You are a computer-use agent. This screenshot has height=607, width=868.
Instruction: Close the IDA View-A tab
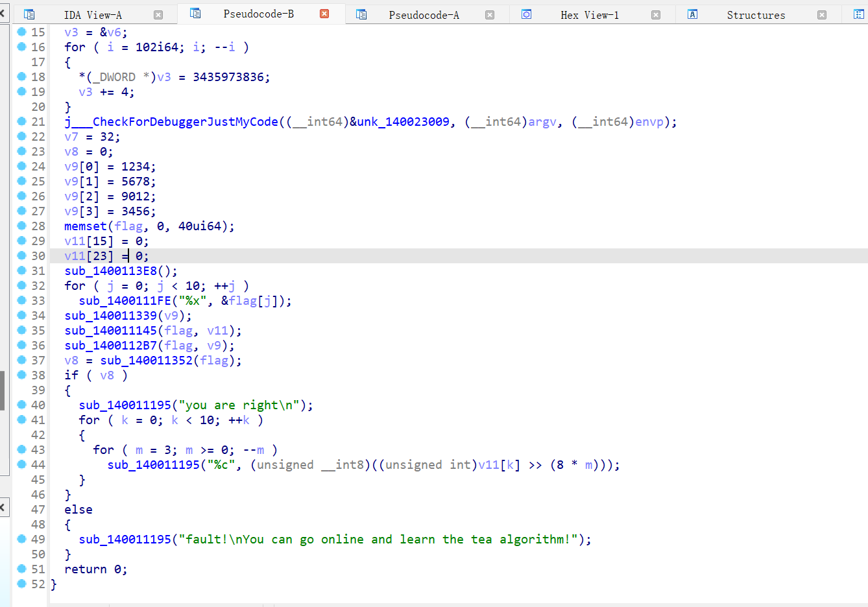coord(158,15)
